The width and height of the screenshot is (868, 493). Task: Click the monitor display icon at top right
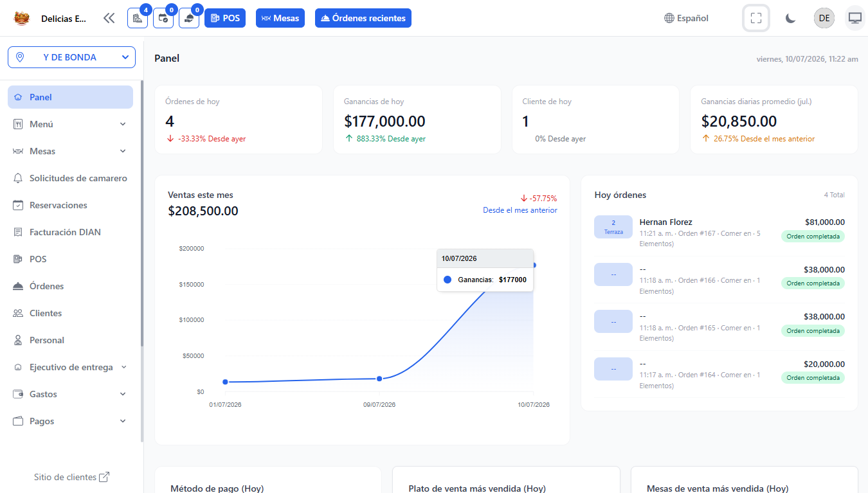(x=855, y=18)
